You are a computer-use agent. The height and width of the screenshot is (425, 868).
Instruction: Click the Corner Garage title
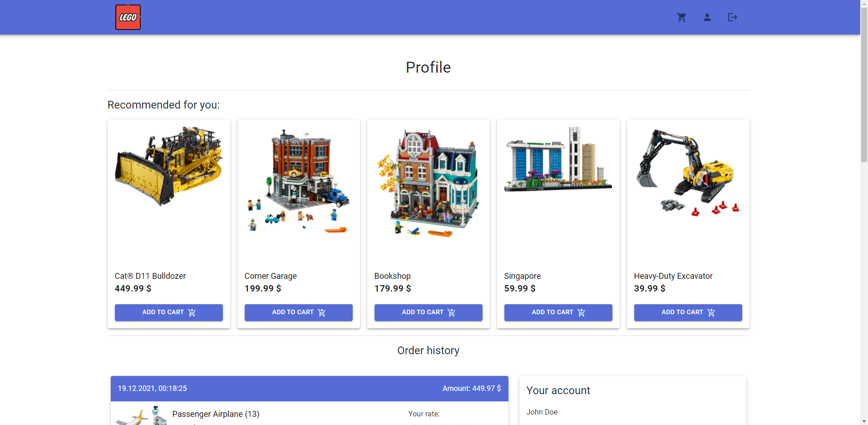click(271, 276)
